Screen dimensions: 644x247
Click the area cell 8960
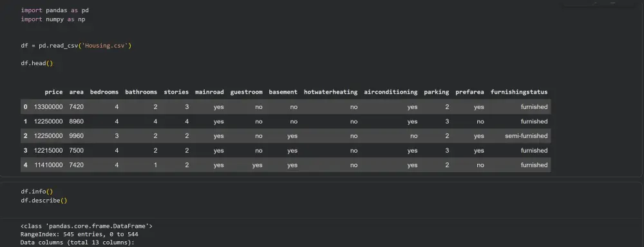pyautogui.click(x=77, y=121)
